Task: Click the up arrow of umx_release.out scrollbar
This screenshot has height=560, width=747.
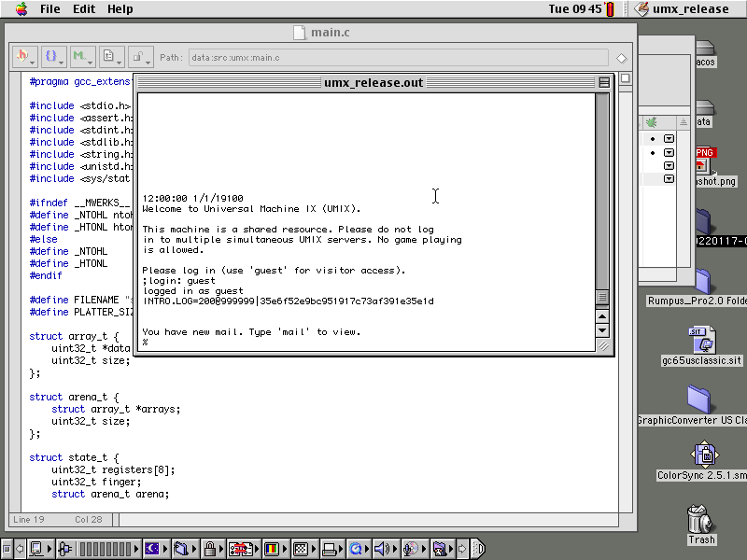Action: [602, 316]
